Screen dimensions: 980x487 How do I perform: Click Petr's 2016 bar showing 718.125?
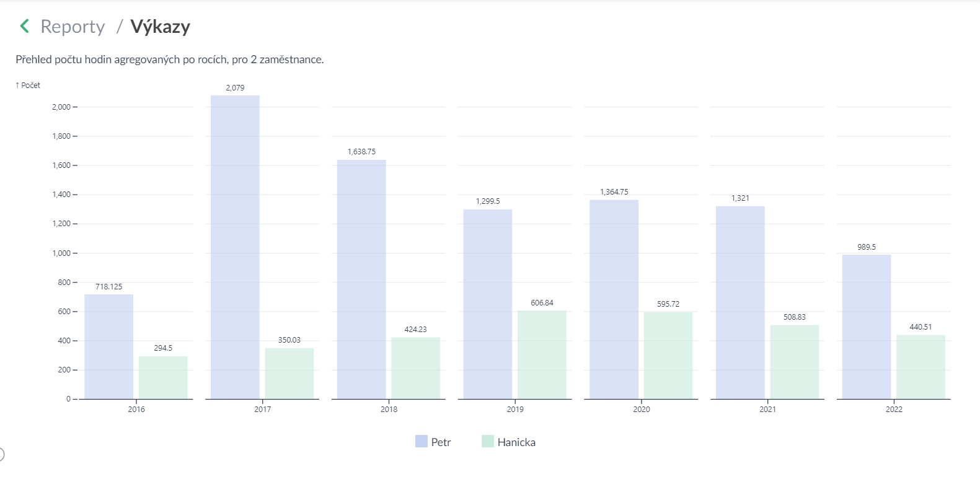109,347
